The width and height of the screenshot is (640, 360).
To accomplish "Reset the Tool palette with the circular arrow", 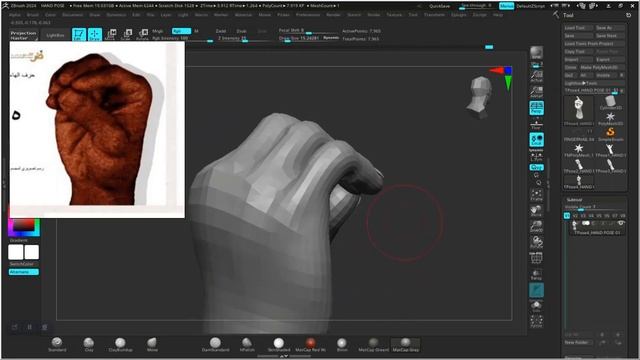I will click(x=628, y=15).
